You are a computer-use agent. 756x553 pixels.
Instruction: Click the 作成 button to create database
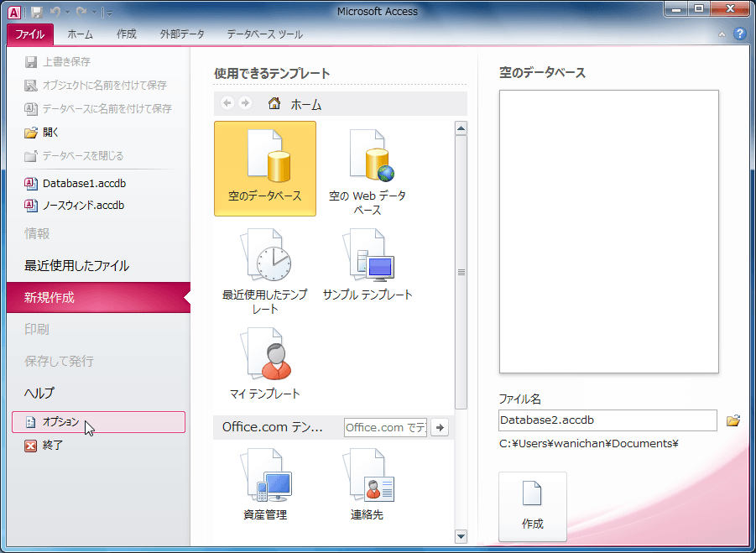[533, 507]
